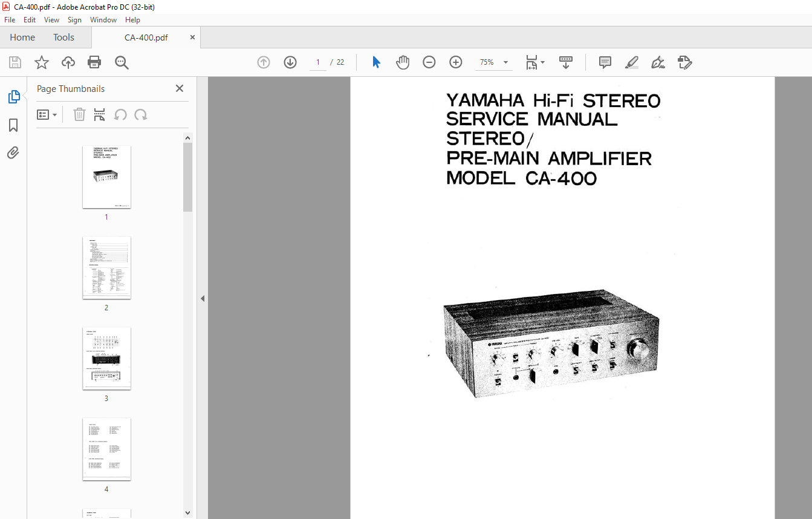Select page 4 thumbnail
This screenshot has height=519, width=812.
tap(106, 449)
